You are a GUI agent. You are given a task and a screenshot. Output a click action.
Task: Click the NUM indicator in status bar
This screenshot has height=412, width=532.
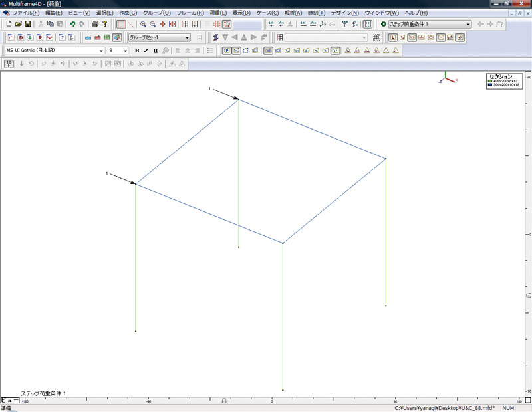(508, 408)
